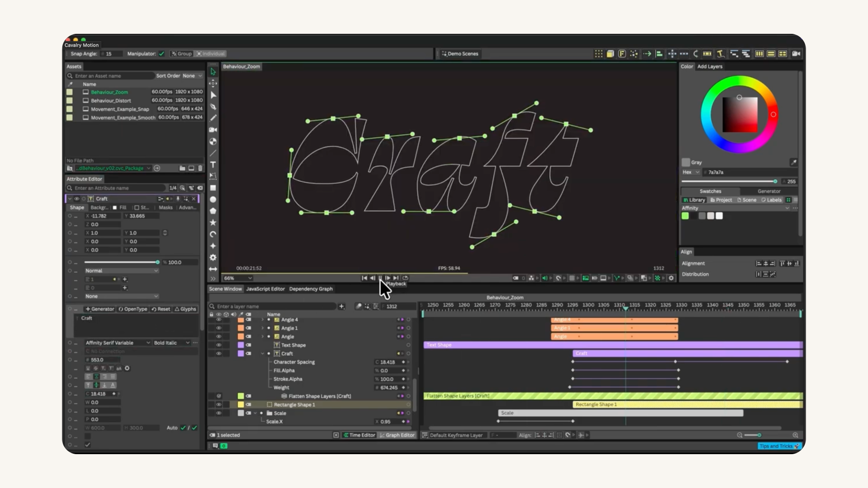
Task: Collapse the Craft layer in Scene Window
Action: coord(263,354)
